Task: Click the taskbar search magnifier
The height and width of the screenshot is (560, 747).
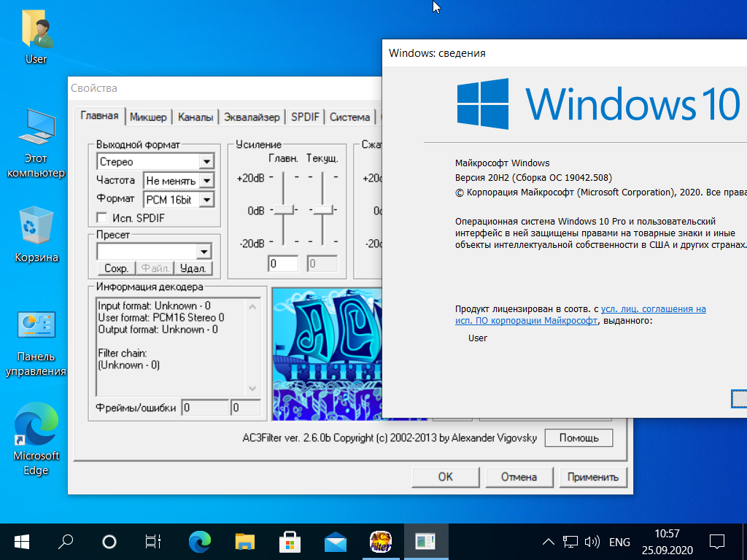Action: 65,542
